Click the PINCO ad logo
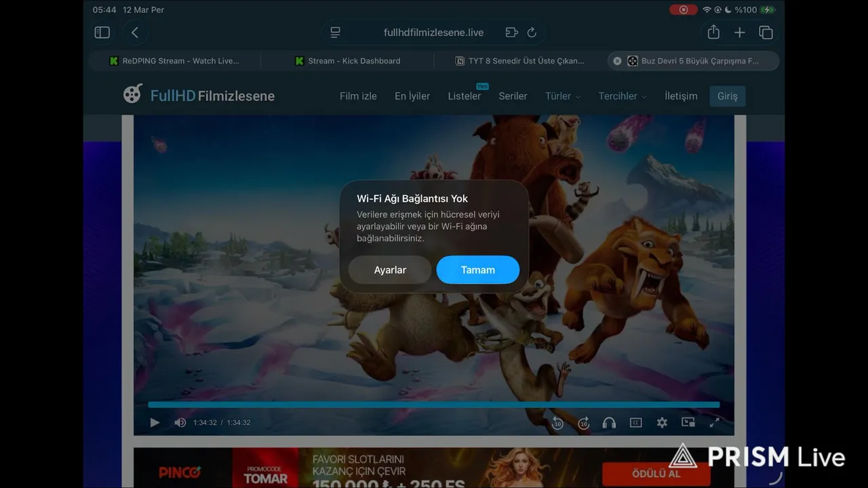This screenshot has width=868, height=488. click(x=180, y=472)
